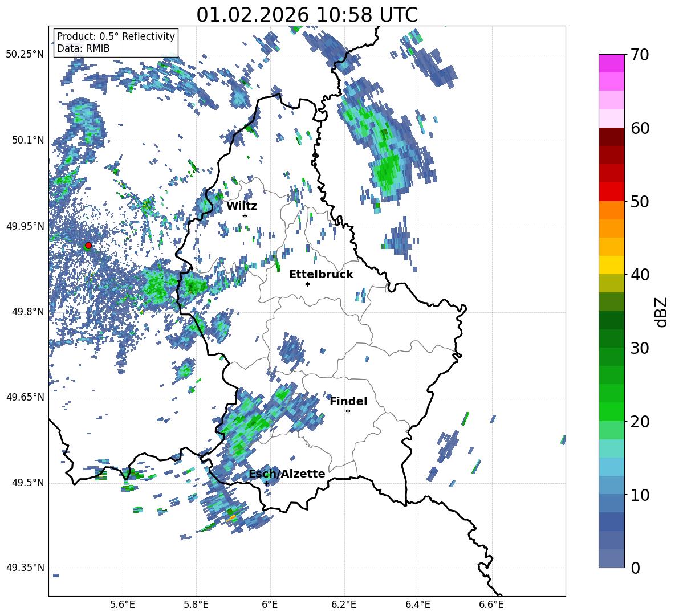This screenshot has height=616, width=675.
Task: Click the red 50 dBZ colorbar band
Action: point(611,192)
